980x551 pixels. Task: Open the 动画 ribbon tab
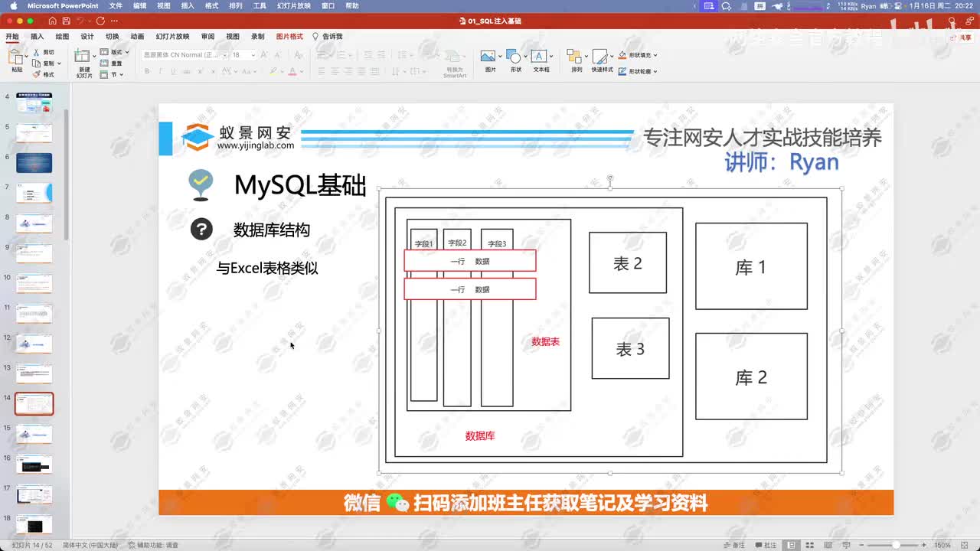click(137, 36)
